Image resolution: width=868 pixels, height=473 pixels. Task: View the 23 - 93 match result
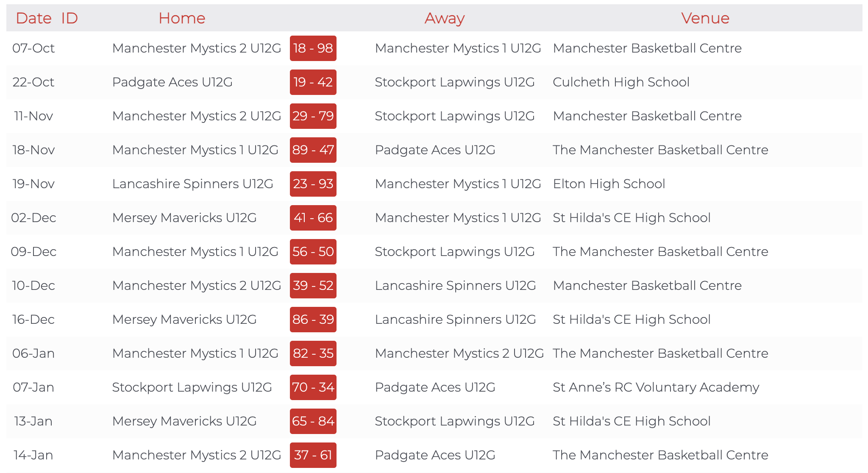313,184
